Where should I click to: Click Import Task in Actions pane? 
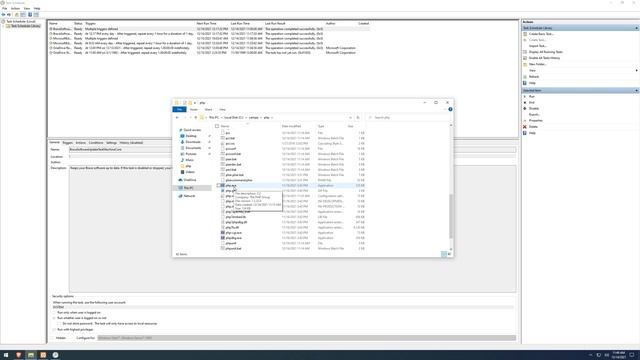click(538, 46)
